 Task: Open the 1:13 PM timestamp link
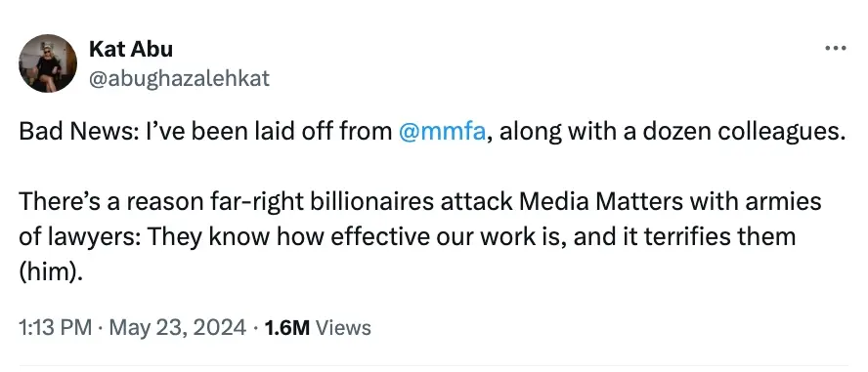55,328
